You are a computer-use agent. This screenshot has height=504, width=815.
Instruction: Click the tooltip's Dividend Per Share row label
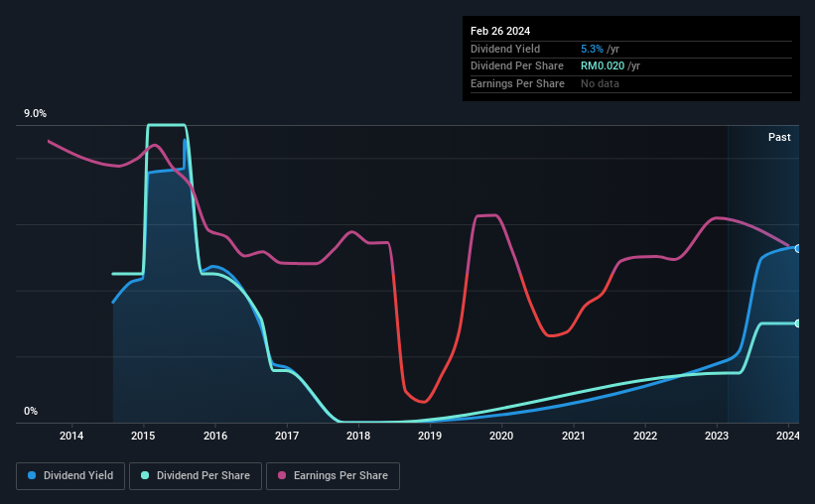[x=516, y=66]
